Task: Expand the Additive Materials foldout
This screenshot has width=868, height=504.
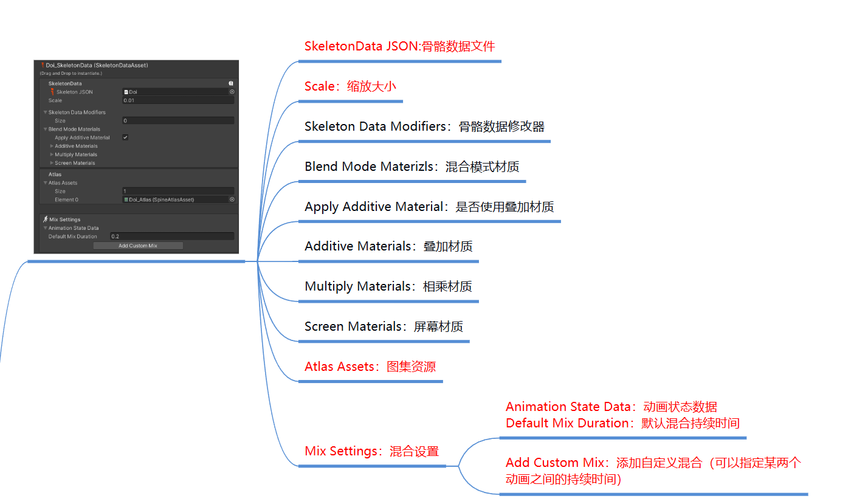Action: 52,146
